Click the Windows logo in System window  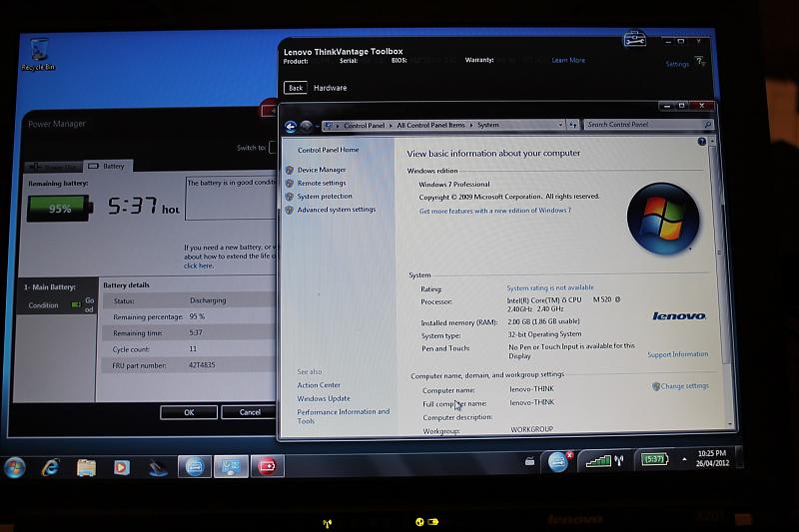[x=663, y=219]
